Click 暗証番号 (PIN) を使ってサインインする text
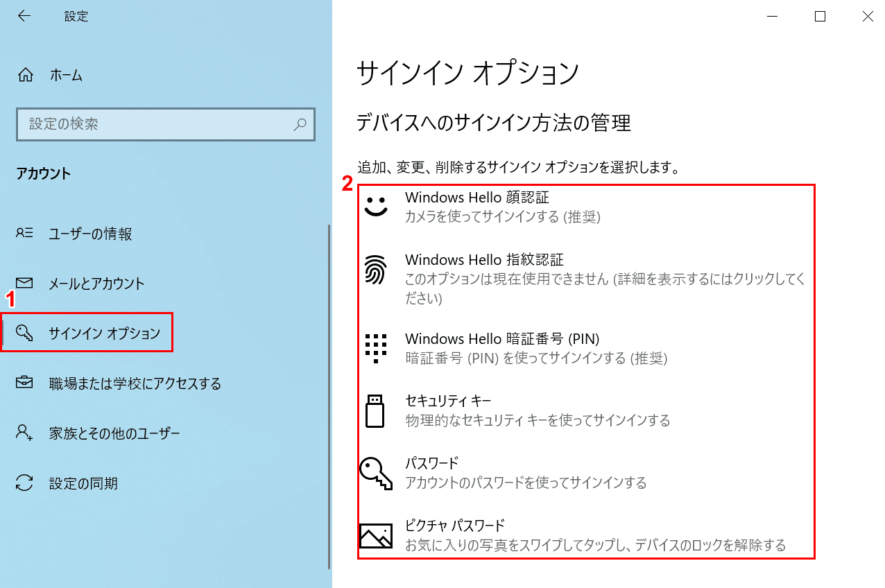885x588 pixels. click(x=536, y=358)
